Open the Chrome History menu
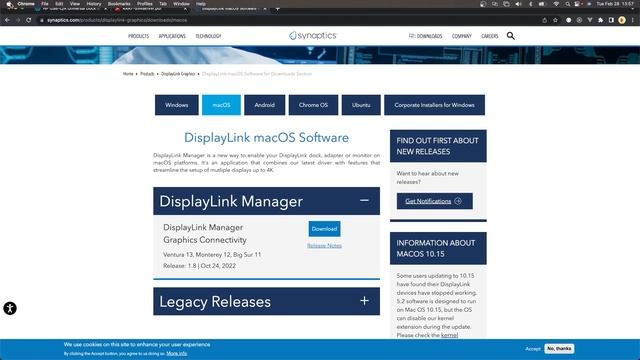This screenshot has height=360, width=640. point(93,4)
